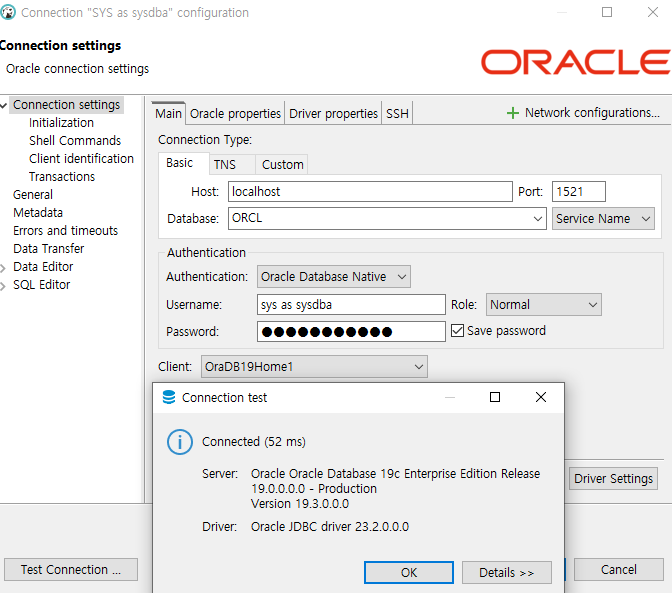Click the Cancel button
The height and width of the screenshot is (593, 672).
point(618,569)
